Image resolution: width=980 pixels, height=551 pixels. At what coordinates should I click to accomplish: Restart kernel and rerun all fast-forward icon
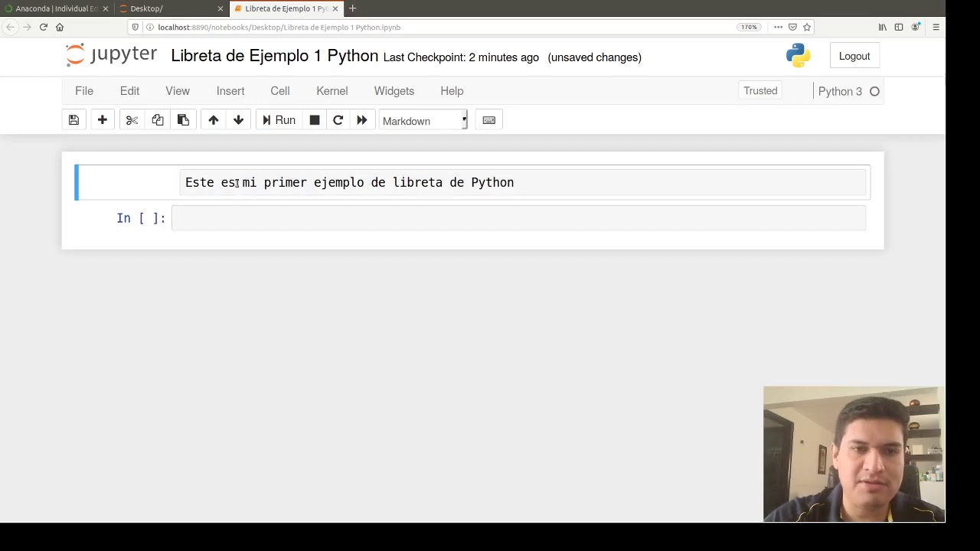pyautogui.click(x=361, y=120)
